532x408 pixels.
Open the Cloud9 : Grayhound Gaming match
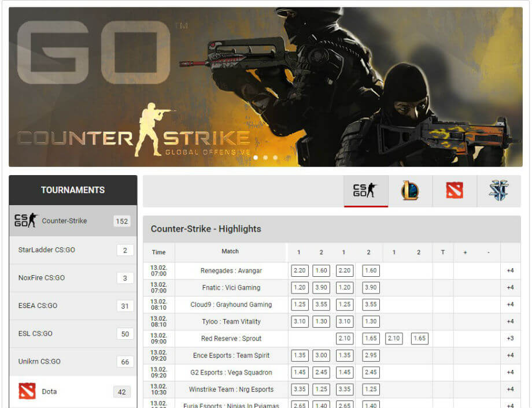pos(231,305)
